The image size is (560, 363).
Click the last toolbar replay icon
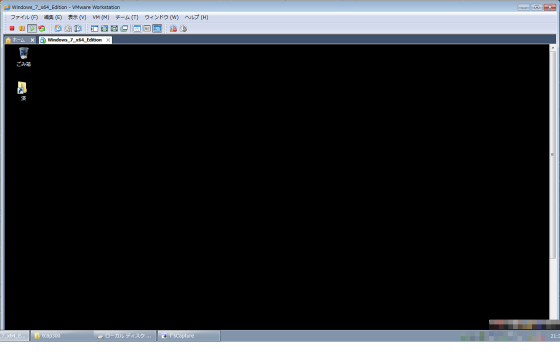tap(183, 29)
